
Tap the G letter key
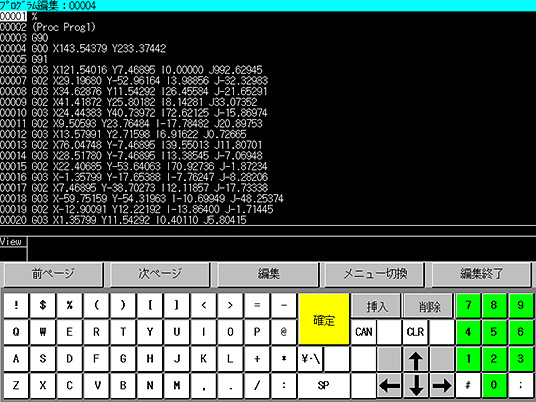(123, 359)
